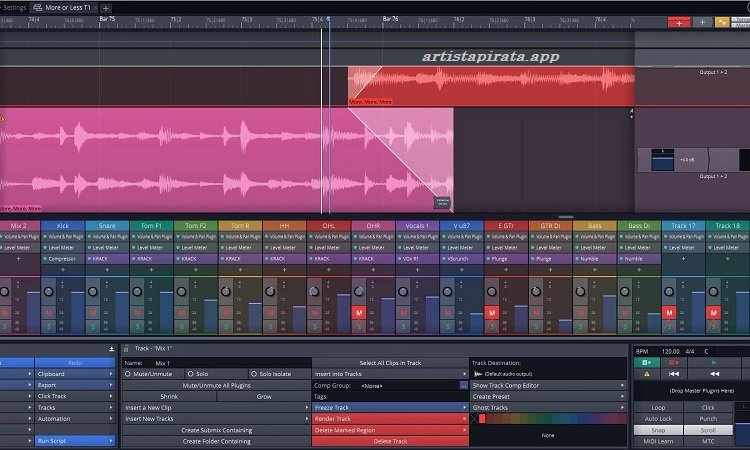Open the Freeze Track submenu
This screenshot has height=450, width=750.
click(390, 407)
